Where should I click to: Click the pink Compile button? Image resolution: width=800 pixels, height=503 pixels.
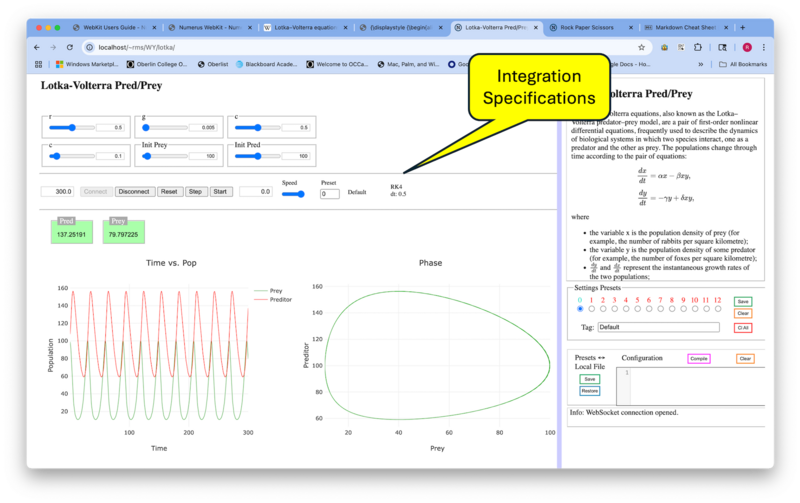pos(698,358)
